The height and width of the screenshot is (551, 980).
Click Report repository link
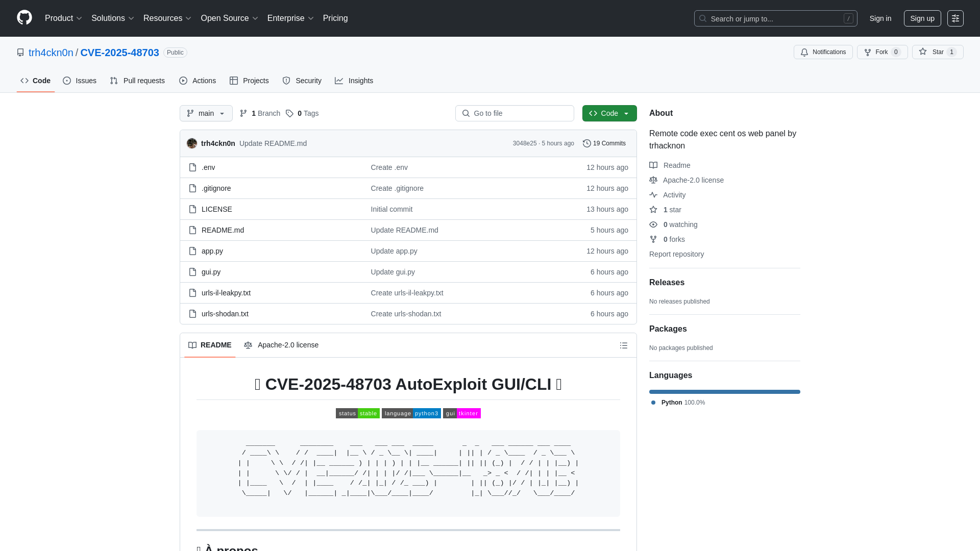point(676,254)
